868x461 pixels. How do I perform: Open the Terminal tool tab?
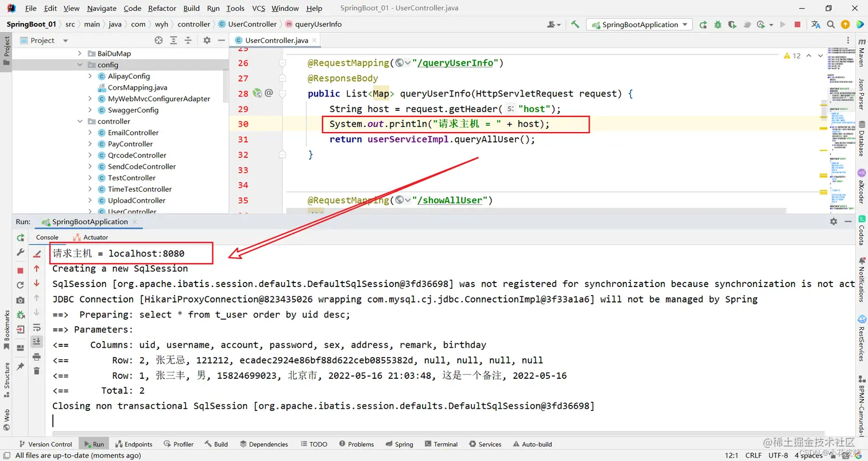pos(440,444)
